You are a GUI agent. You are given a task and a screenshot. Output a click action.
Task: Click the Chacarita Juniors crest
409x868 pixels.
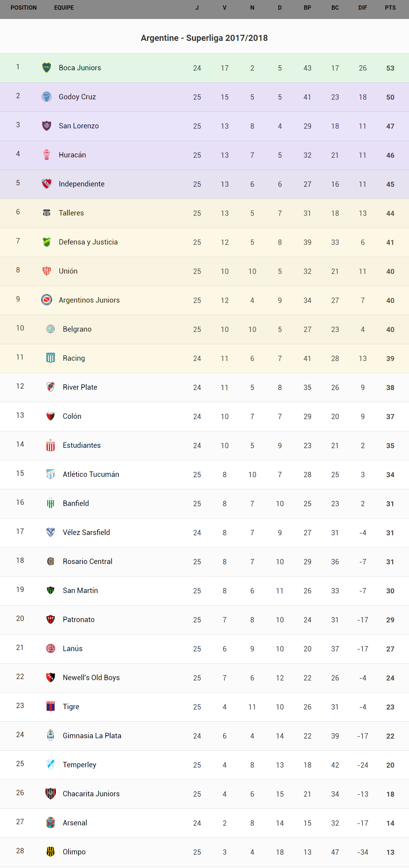tap(51, 794)
